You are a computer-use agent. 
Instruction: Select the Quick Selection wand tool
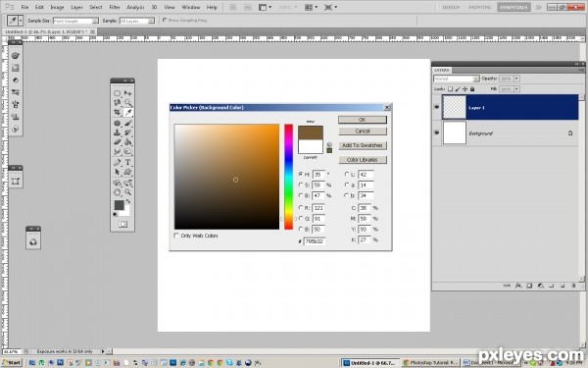pyautogui.click(x=127, y=102)
